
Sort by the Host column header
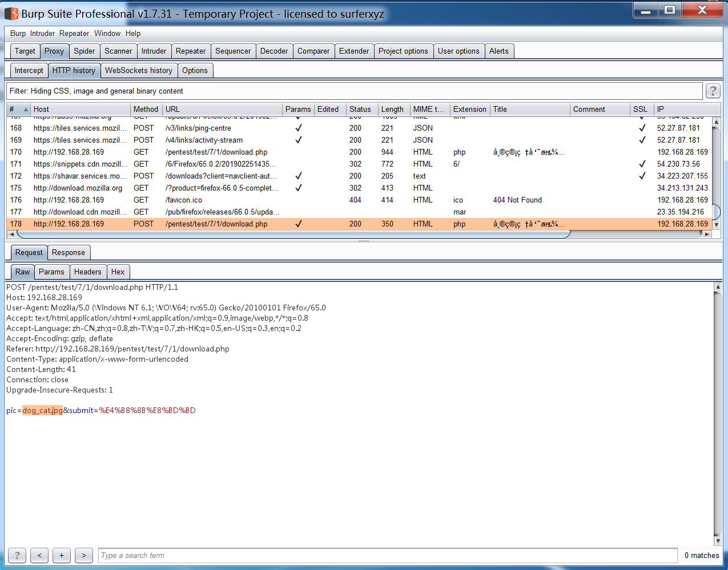point(81,109)
